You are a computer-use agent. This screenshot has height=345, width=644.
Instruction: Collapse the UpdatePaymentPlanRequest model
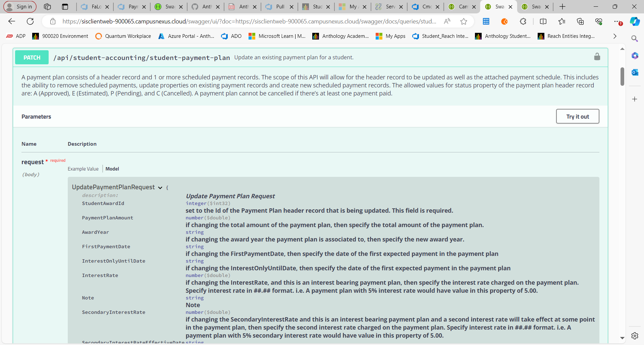[160, 188]
